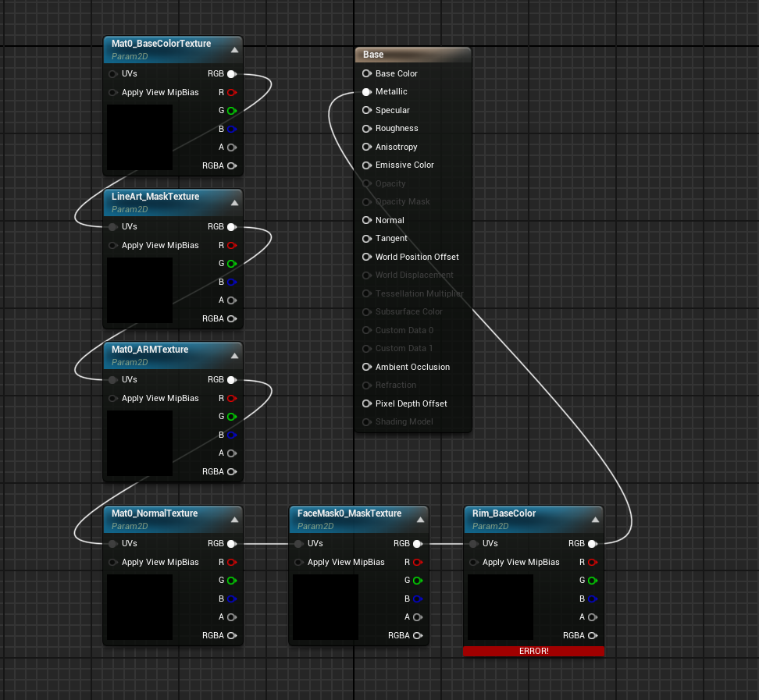The width and height of the screenshot is (759, 700).
Task: Collapse the Rim_BaseColor node with its arrow
Action: [595, 520]
